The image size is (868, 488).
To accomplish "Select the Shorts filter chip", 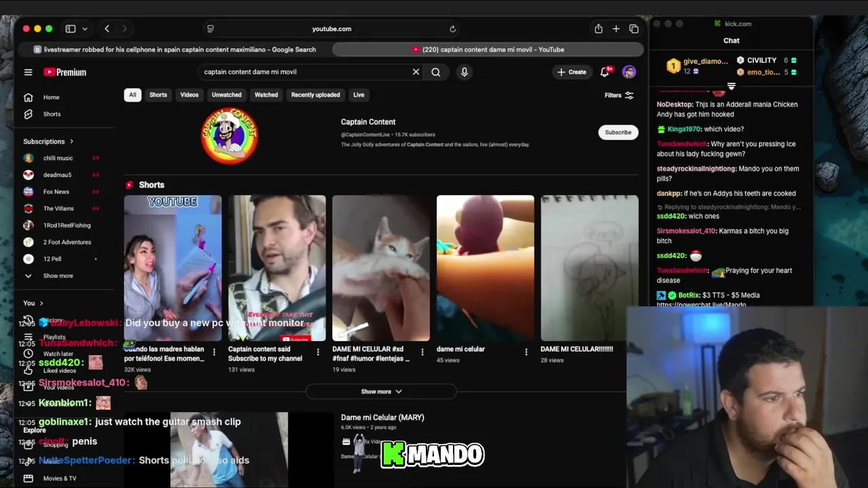I will point(158,95).
